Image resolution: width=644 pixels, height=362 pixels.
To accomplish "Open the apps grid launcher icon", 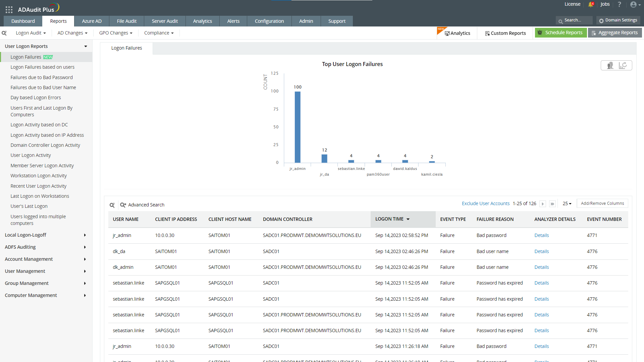I will coord(9,10).
